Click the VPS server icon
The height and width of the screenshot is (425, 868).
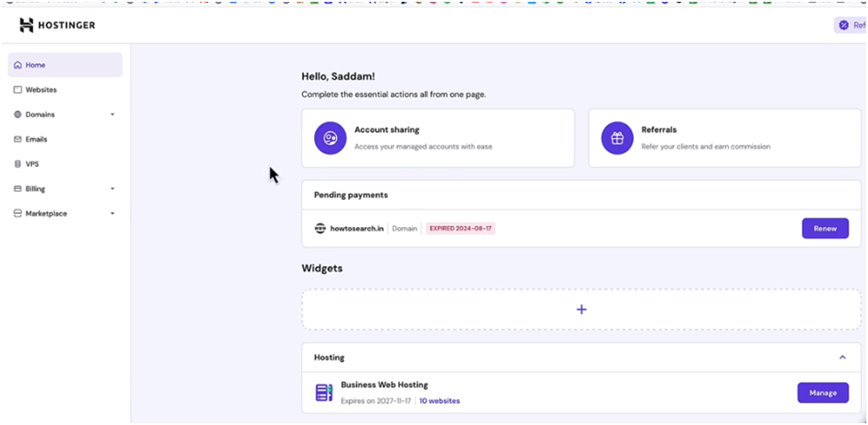pos(18,164)
